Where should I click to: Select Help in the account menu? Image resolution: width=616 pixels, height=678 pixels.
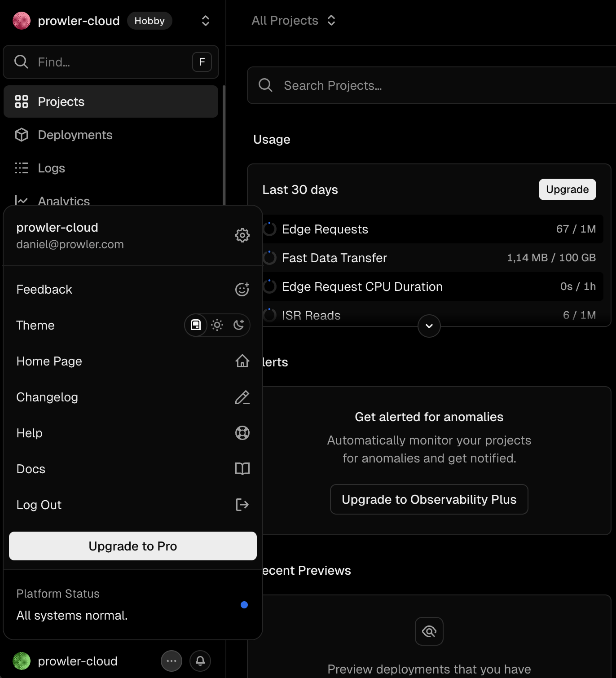point(133,433)
